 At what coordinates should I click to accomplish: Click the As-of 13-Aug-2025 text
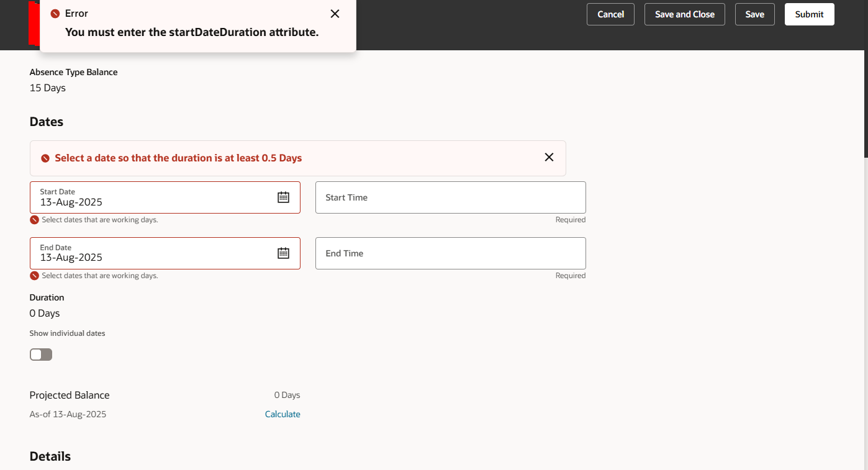(x=68, y=414)
